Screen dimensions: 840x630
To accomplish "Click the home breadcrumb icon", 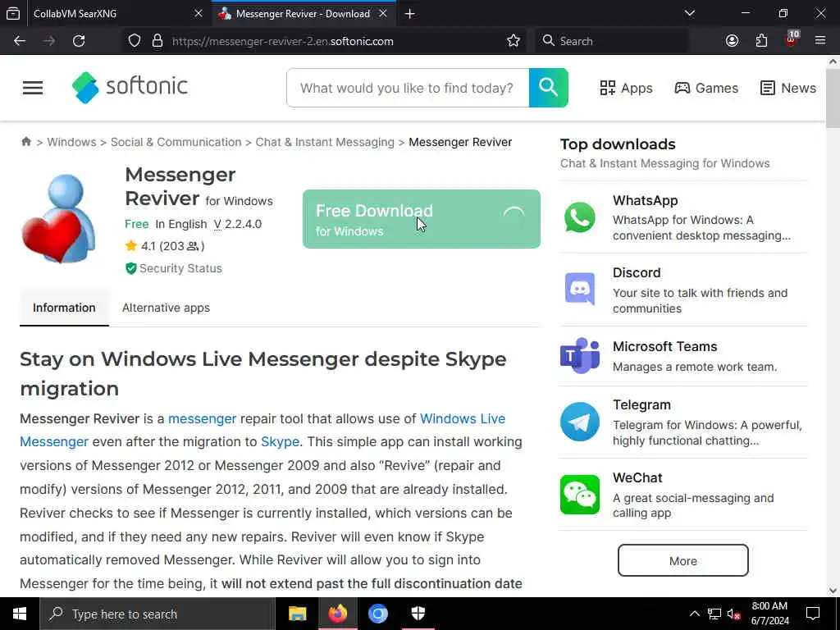I will pos(25,141).
